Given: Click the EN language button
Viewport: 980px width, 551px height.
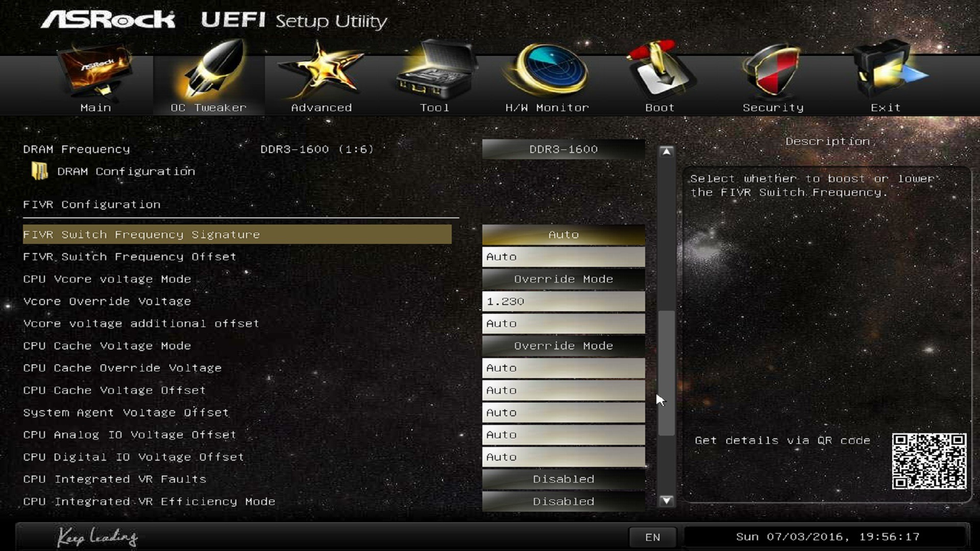Looking at the screenshot, I should tap(652, 537).
